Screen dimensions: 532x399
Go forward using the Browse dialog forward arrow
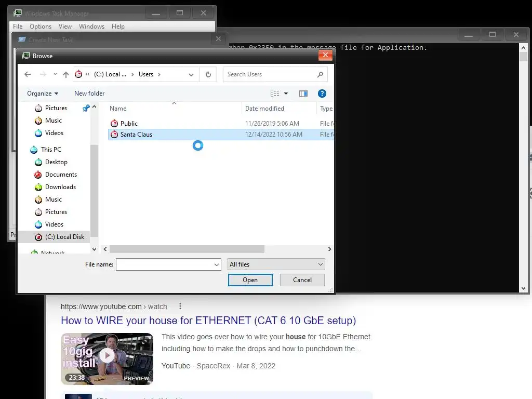point(43,74)
